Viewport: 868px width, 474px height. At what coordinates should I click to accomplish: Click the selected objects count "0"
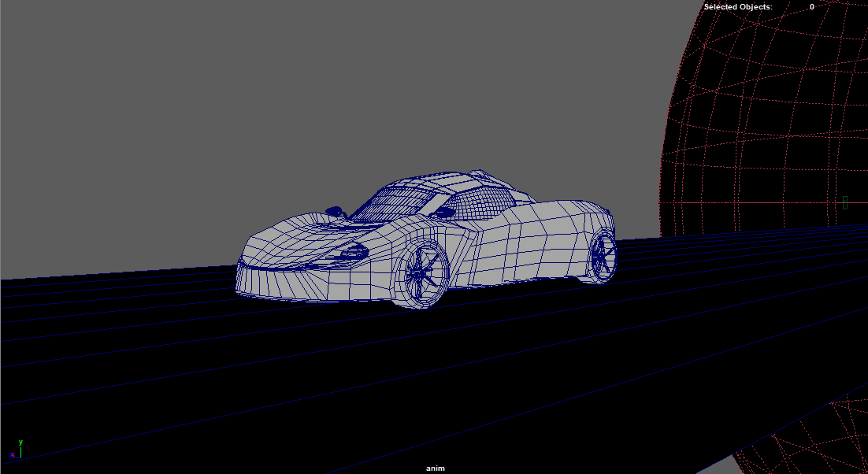pyautogui.click(x=812, y=6)
